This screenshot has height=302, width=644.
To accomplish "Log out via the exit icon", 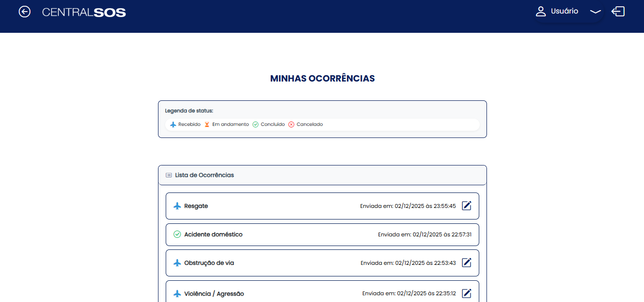I will [x=618, y=11].
